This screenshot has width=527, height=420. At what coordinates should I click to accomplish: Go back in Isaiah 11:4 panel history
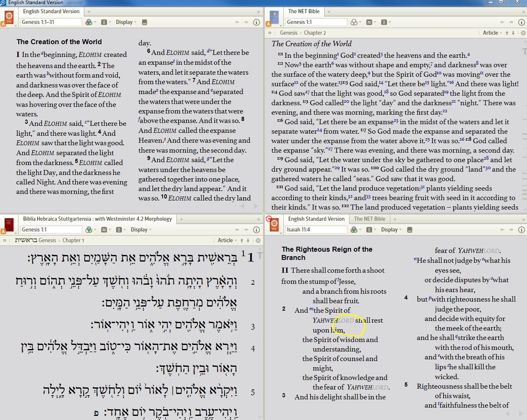[x=502, y=230]
